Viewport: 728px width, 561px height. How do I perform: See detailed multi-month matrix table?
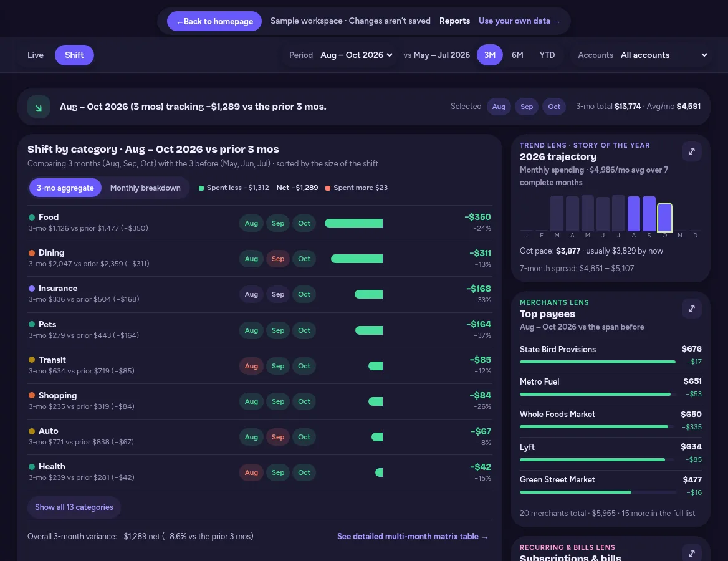point(412,537)
